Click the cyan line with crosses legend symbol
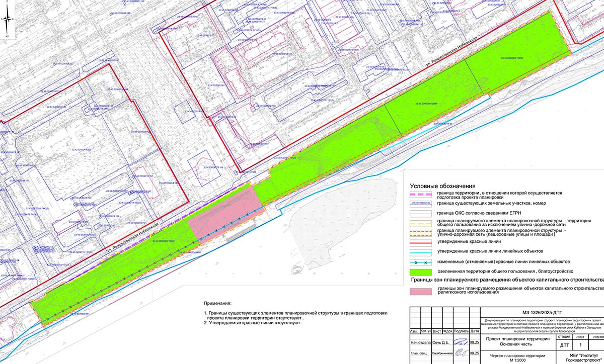The image size is (604, 364). pos(421,262)
